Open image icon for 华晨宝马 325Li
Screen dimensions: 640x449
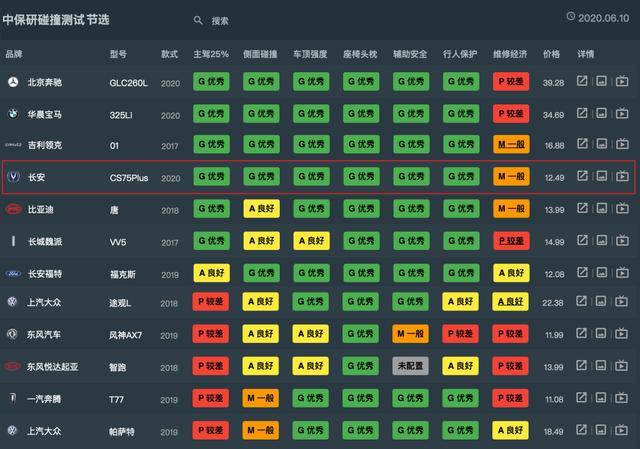point(601,113)
